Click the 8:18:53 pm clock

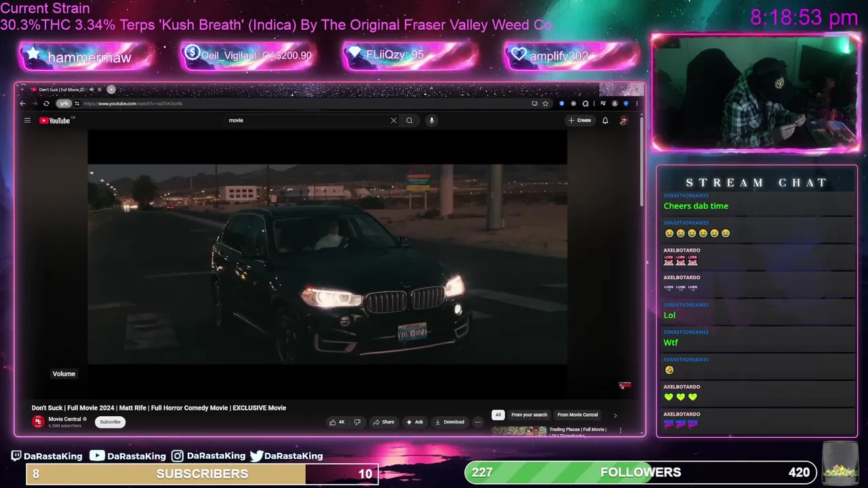(x=804, y=18)
